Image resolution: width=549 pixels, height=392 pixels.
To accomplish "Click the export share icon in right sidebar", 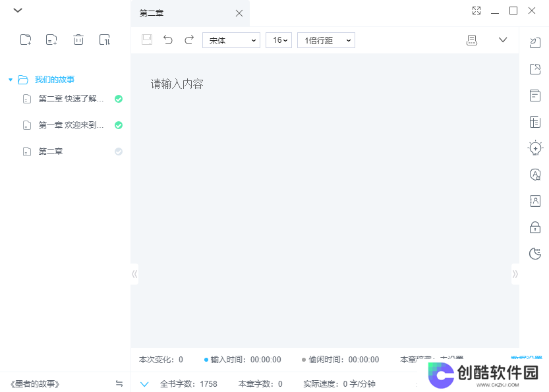I will [535, 69].
